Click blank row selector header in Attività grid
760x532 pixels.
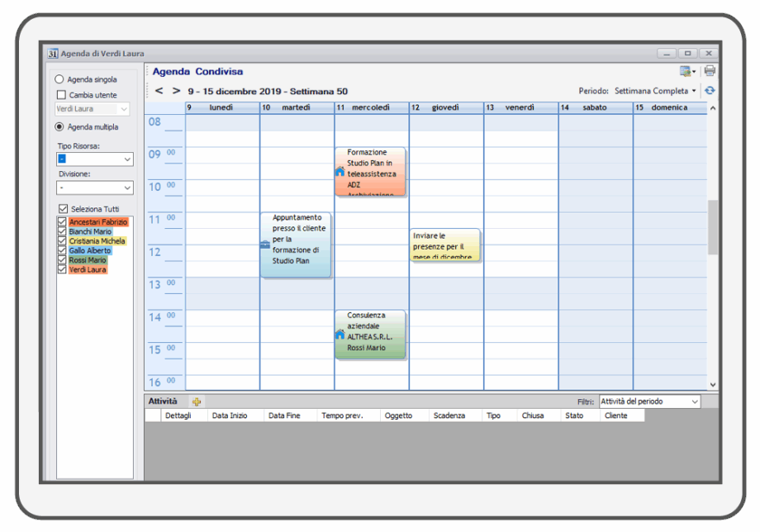(x=153, y=416)
